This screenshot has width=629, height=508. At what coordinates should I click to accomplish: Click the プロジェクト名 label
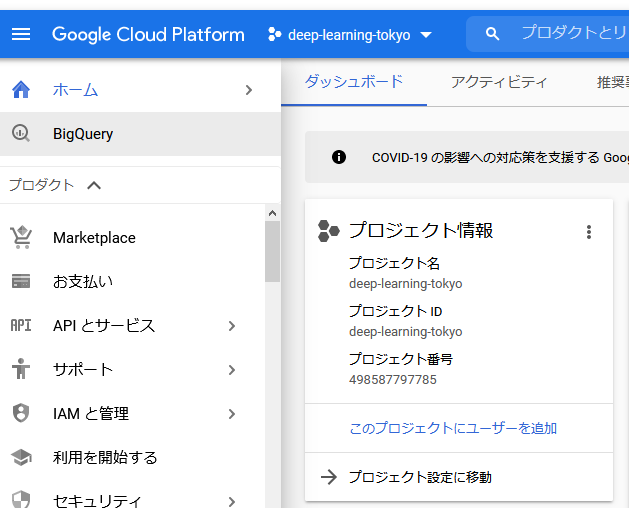pos(394,263)
